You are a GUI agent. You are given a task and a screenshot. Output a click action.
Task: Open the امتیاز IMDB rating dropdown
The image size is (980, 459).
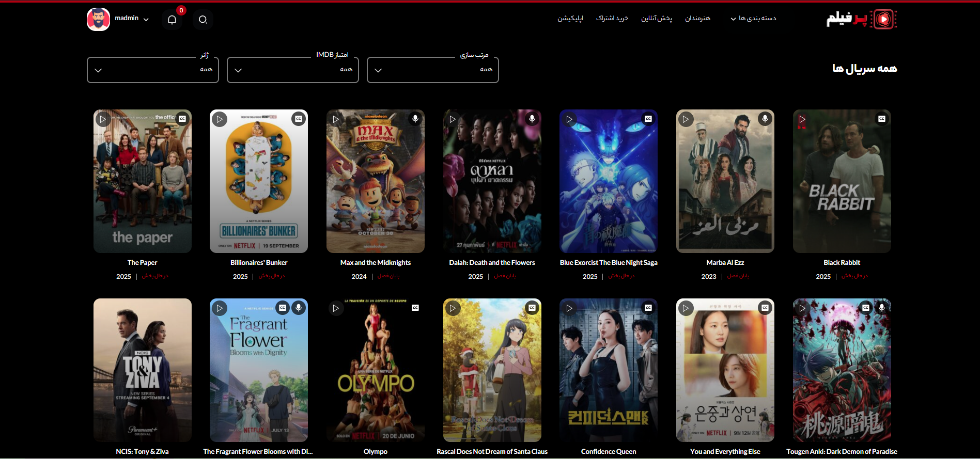(293, 70)
